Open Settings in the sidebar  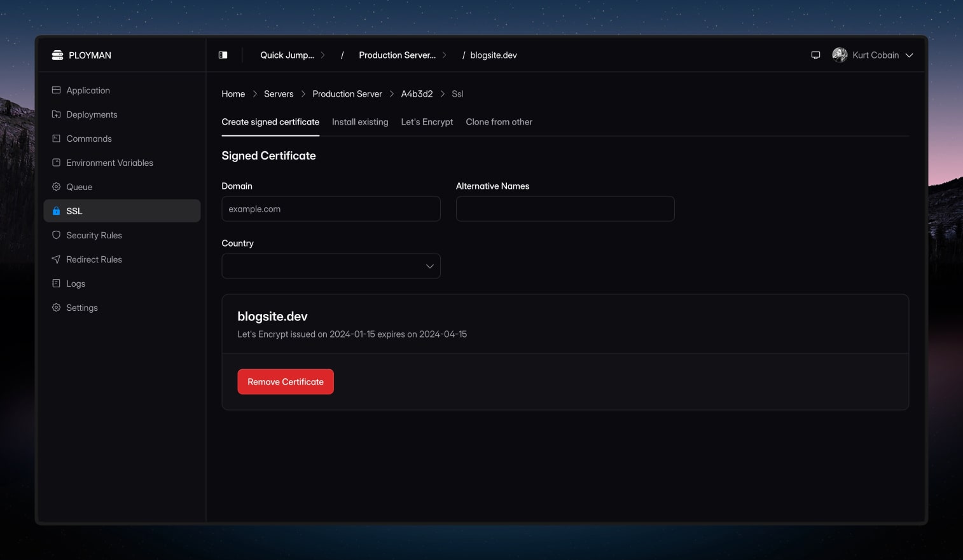click(x=122, y=308)
